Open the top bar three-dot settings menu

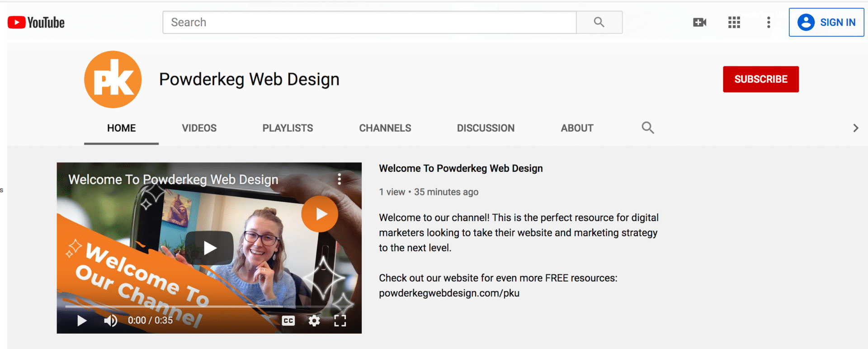pyautogui.click(x=769, y=22)
